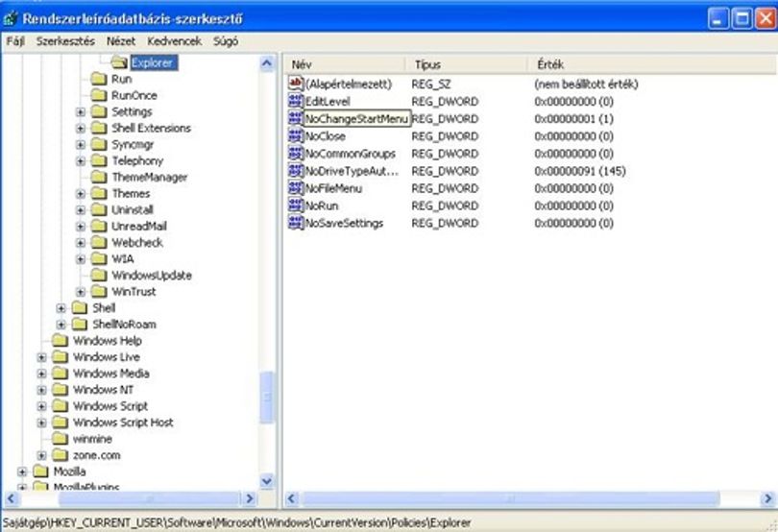Expand the Telephony tree node
Image resolution: width=778 pixels, height=532 pixels.
(81, 160)
